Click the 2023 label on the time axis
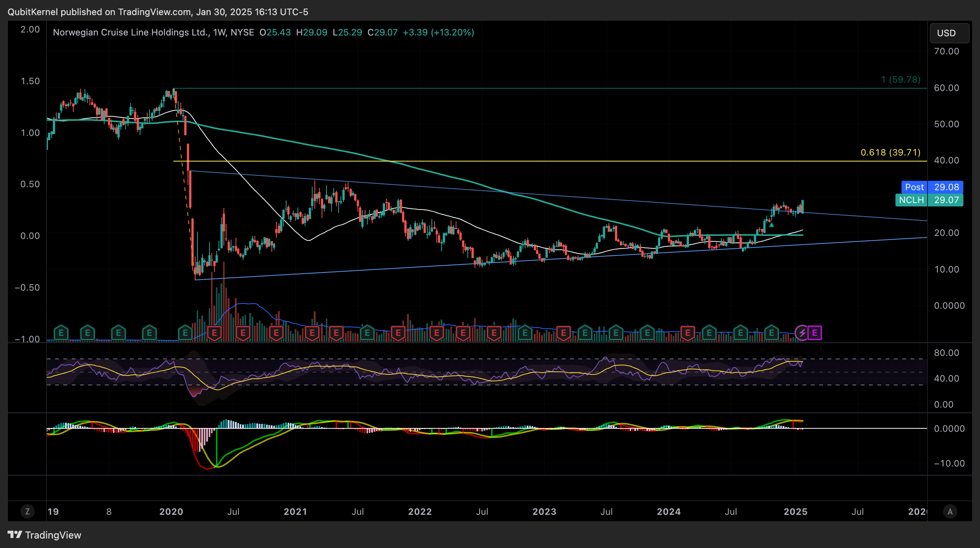This screenshot has width=980, height=548. (x=544, y=511)
